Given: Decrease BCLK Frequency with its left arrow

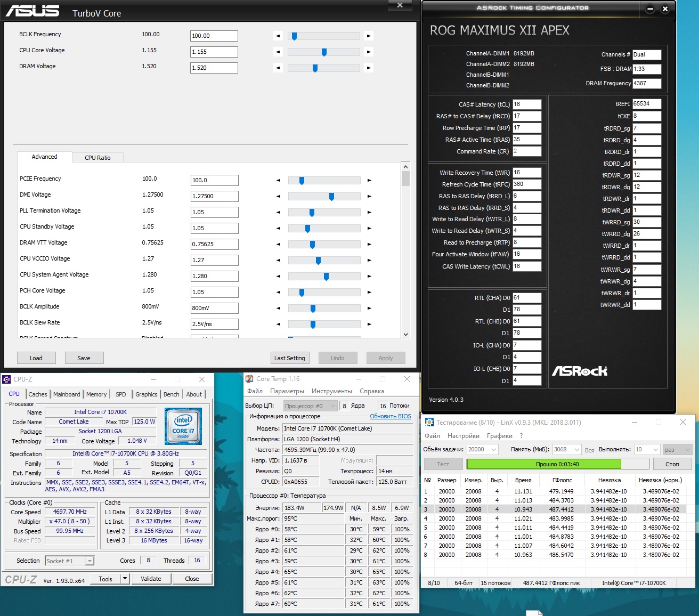Looking at the screenshot, I should [x=278, y=36].
